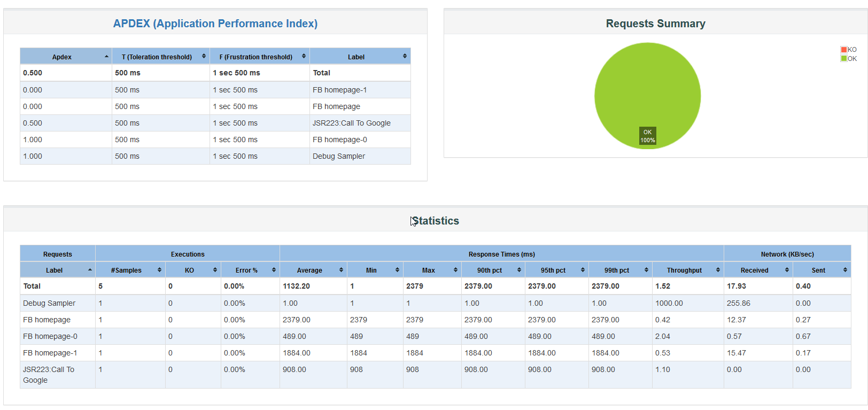Select 'Debug Sampler' in APDEX table
The width and height of the screenshot is (868, 410).
coord(339,156)
